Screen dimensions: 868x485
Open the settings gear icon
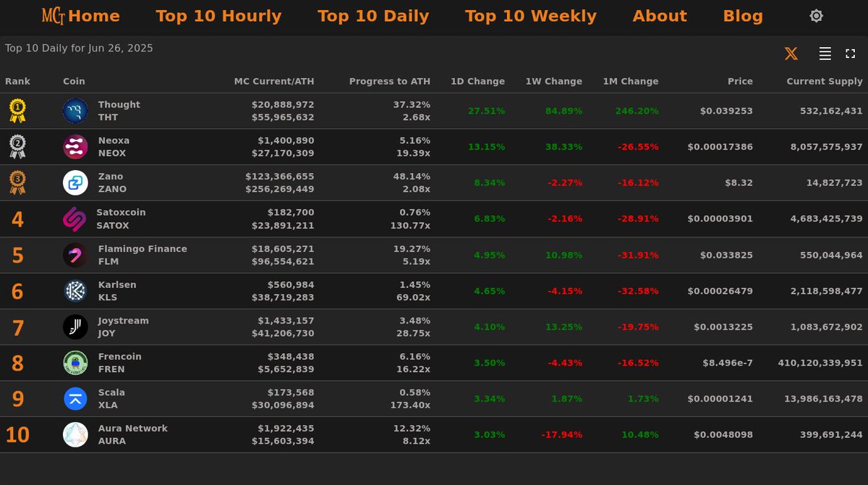pyautogui.click(x=816, y=16)
